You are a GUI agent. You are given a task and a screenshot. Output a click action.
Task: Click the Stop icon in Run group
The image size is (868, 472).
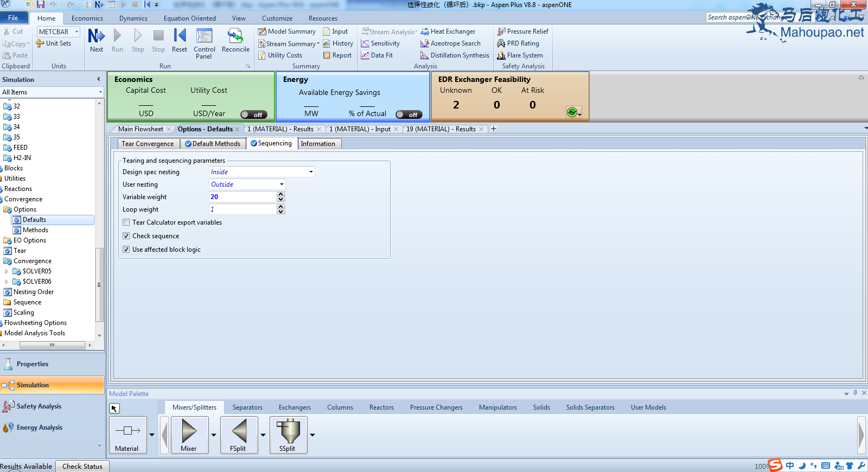click(x=158, y=41)
